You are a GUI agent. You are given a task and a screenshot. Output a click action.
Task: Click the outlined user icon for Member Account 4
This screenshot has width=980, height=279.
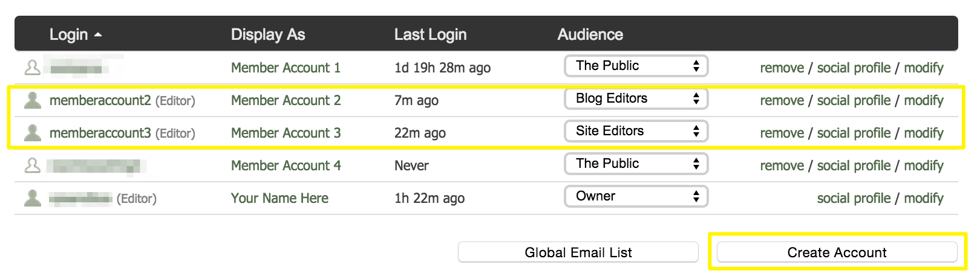(33, 165)
